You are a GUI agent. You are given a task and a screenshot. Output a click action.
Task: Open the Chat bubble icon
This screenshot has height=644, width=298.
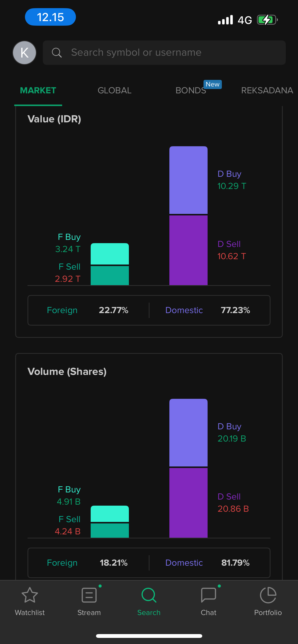[x=208, y=595]
